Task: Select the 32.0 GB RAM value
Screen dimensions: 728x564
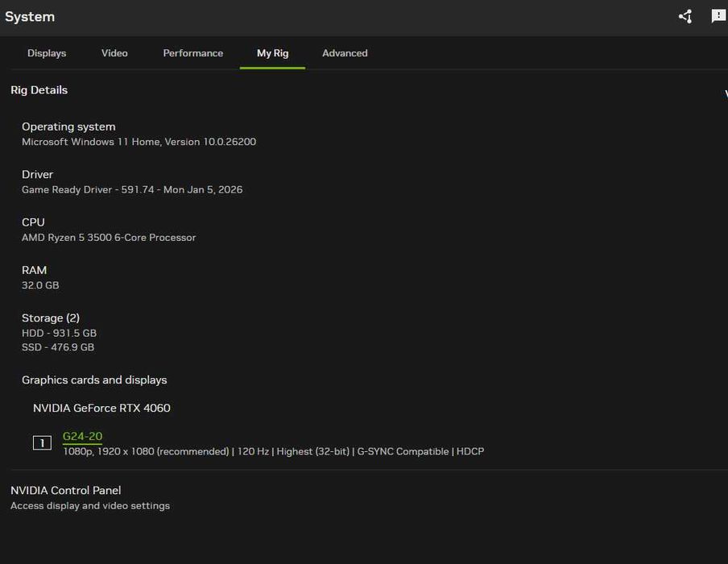Action: click(x=40, y=285)
